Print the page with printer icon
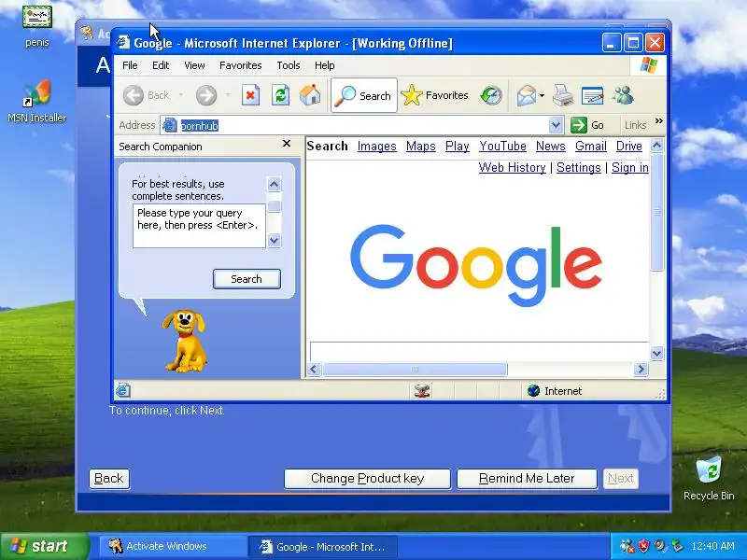This screenshot has width=747, height=560. [563, 96]
